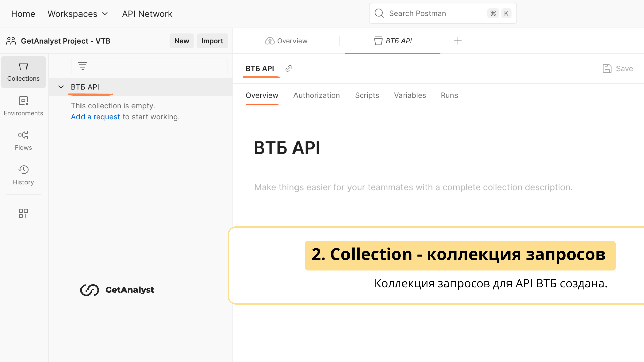Click the New button
This screenshot has height=362, width=644.
[x=182, y=41]
